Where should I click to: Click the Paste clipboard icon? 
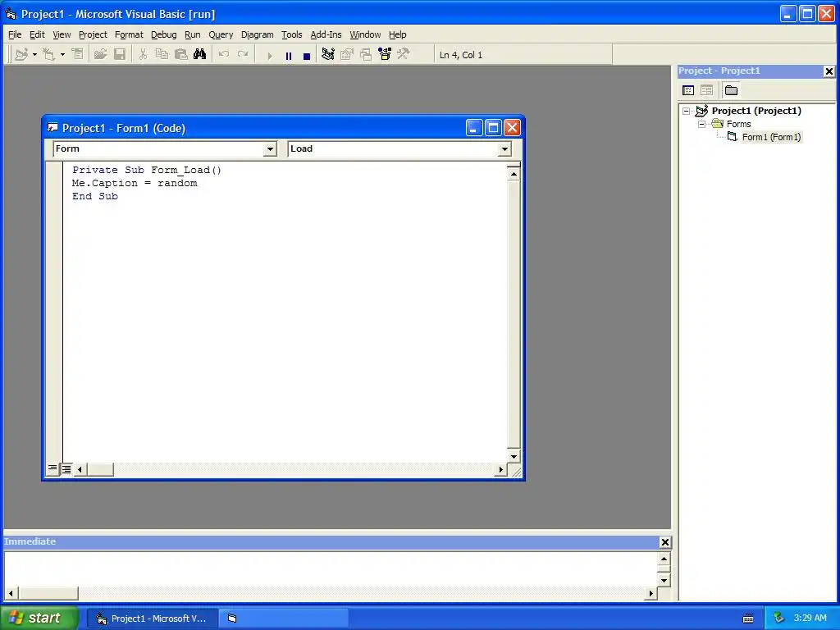[x=181, y=55]
